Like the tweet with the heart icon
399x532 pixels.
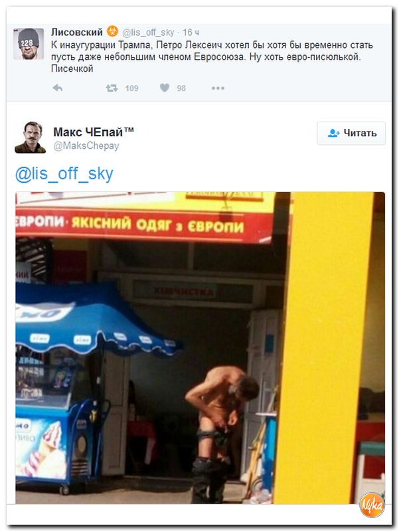165,88
